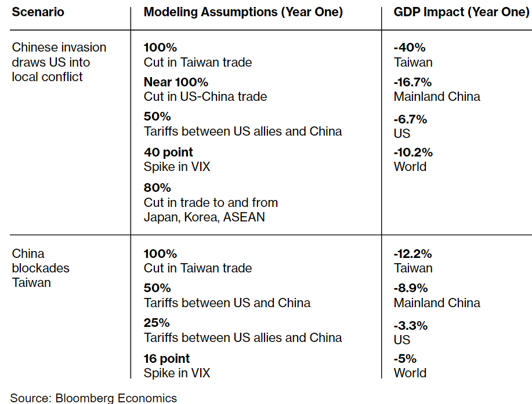Click the Bloomberg Economics source text
This screenshot has height=404, width=532.
pos(93,398)
